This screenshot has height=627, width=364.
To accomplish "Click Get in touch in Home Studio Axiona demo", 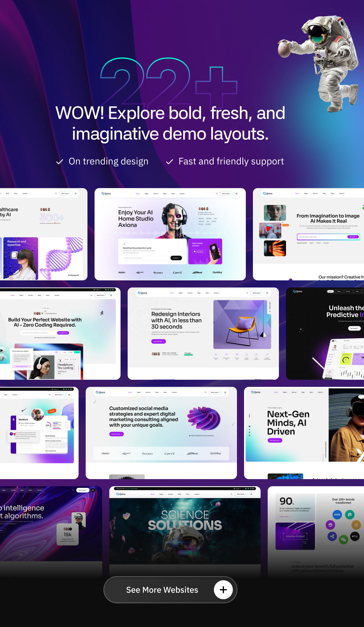I will pyautogui.click(x=226, y=194).
